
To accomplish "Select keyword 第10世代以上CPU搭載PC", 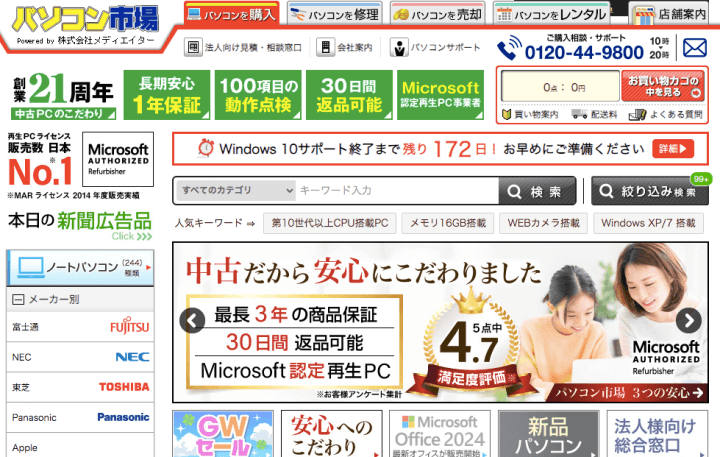I will (330, 223).
